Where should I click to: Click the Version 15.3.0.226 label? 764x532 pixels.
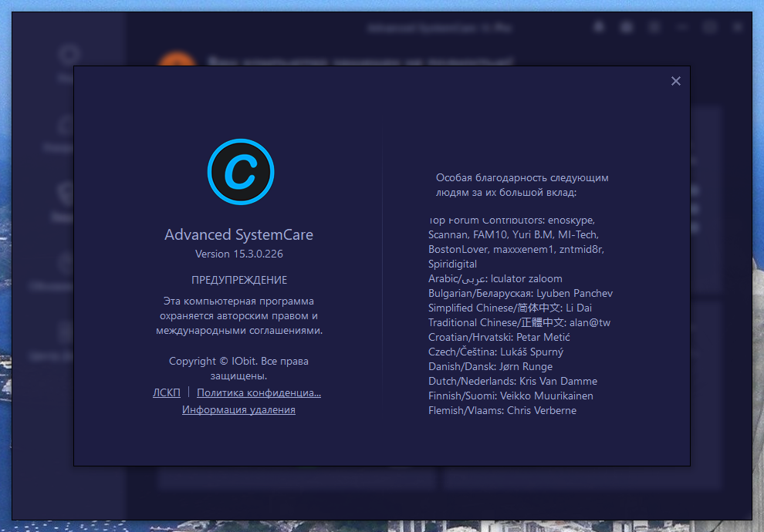(x=238, y=254)
